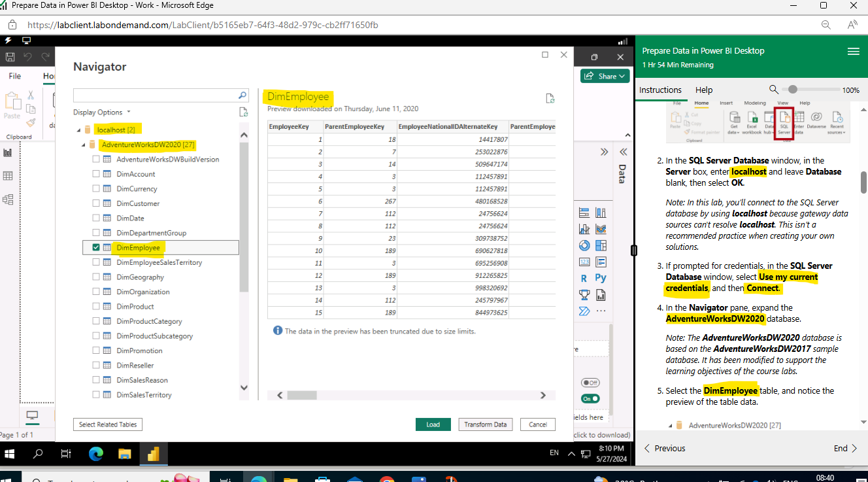Switch to the Instructions tab
Viewport: 868px width, 482px height.
(660, 90)
